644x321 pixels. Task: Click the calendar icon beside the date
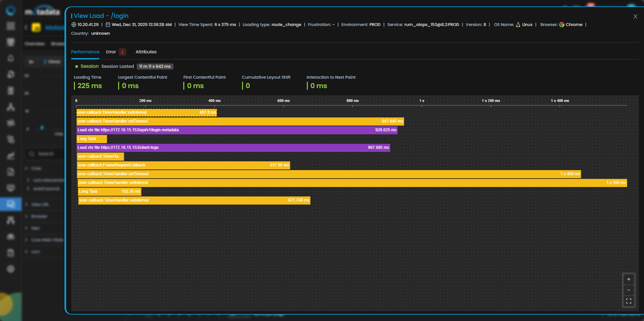108,25
